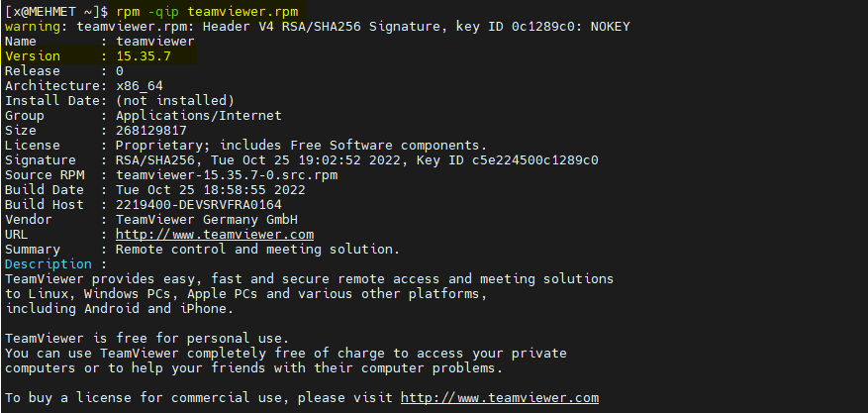Click the Summary remote control text
Image resolution: width=868 pixels, height=413 pixels.
click(x=257, y=250)
